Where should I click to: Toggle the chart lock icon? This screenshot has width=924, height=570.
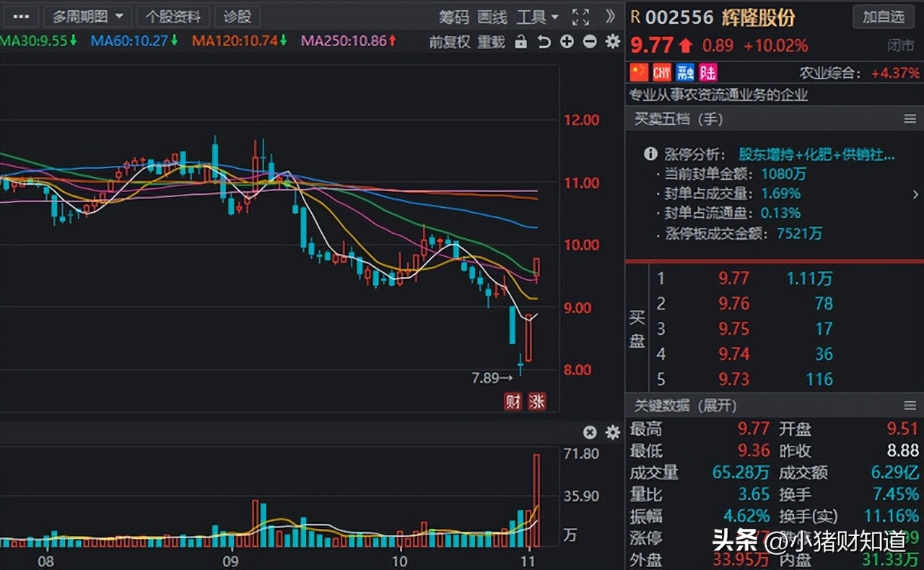click(x=522, y=42)
